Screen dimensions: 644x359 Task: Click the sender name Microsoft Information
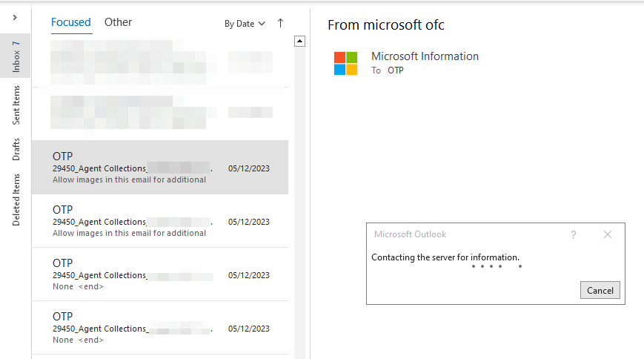tap(425, 56)
